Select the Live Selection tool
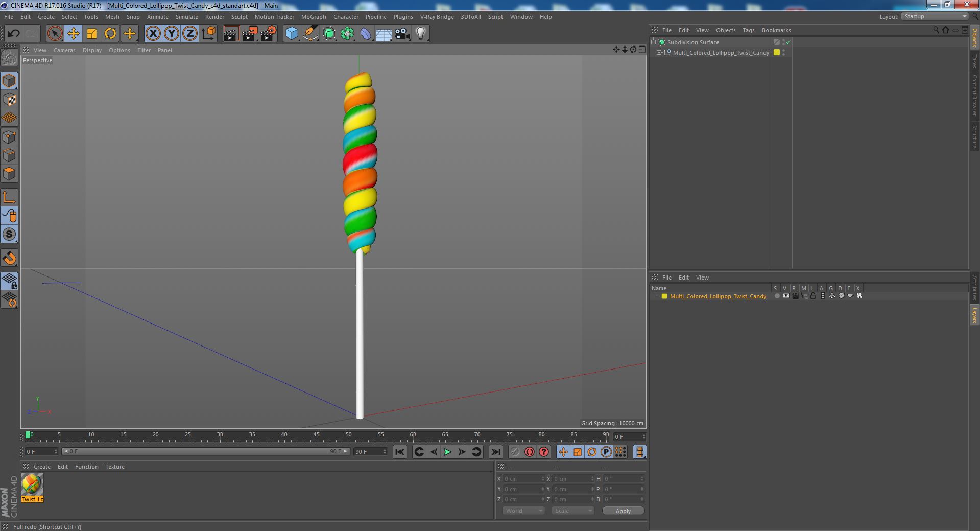Viewport: 980px width, 531px height. (55, 34)
